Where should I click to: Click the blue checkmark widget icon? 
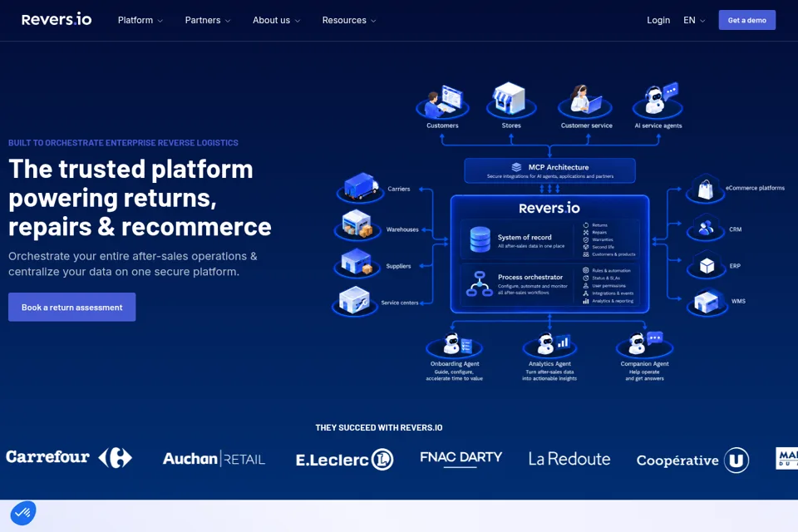click(23, 513)
